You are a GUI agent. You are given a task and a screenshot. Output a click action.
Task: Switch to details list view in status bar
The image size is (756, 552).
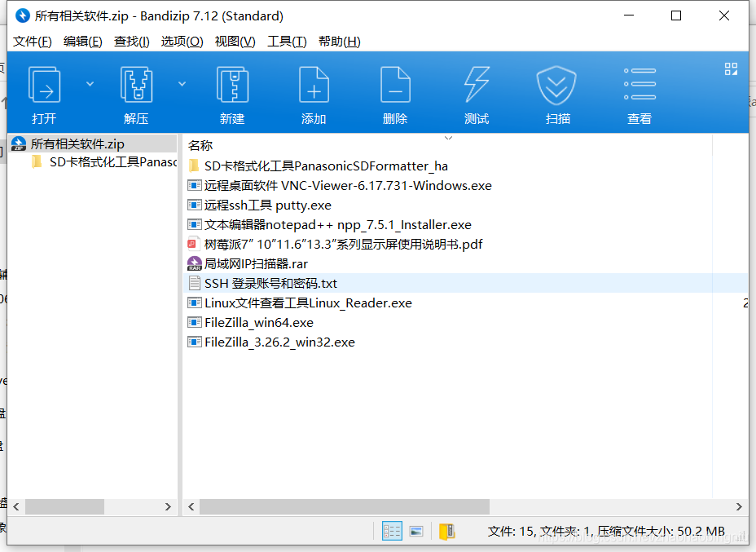point(392,532)
